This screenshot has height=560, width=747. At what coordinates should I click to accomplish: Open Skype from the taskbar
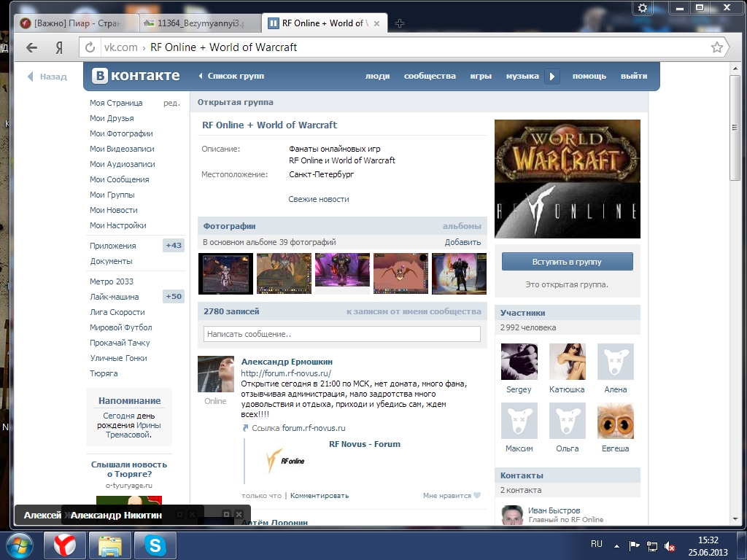coord(155,545)
